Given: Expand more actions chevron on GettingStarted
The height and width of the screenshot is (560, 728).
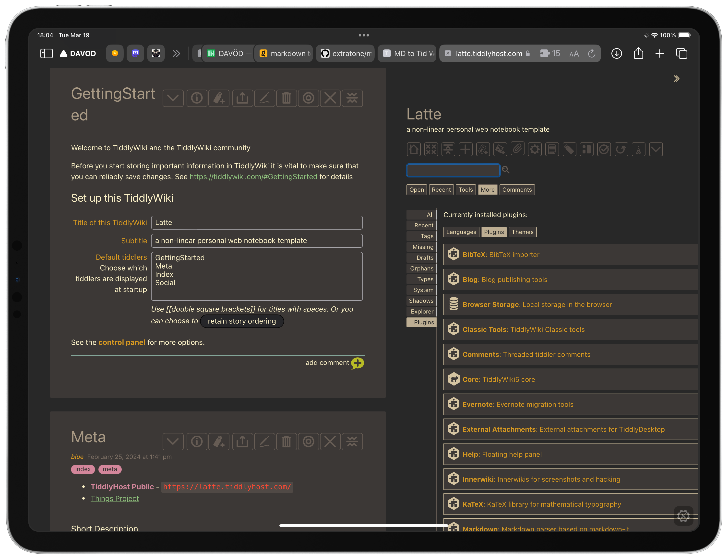Looking at the screenshot, I should pos(173,98).
